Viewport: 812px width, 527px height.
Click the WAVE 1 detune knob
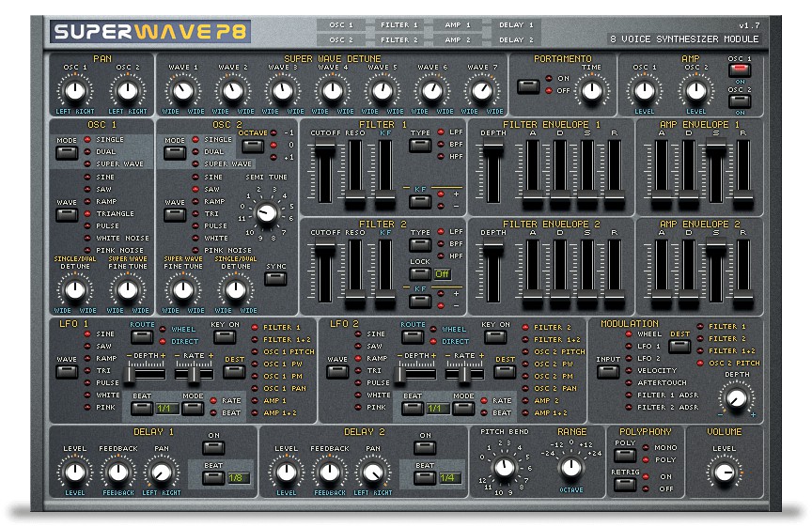(x=183, y=90)
